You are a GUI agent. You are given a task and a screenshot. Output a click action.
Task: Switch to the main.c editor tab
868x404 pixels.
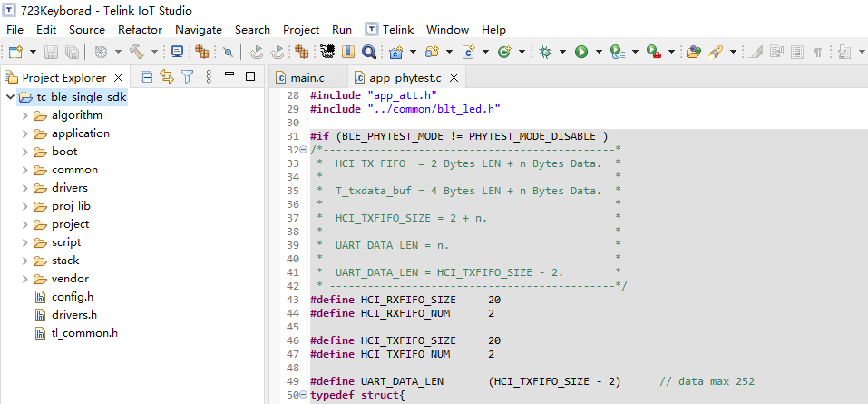coord(307,77)
